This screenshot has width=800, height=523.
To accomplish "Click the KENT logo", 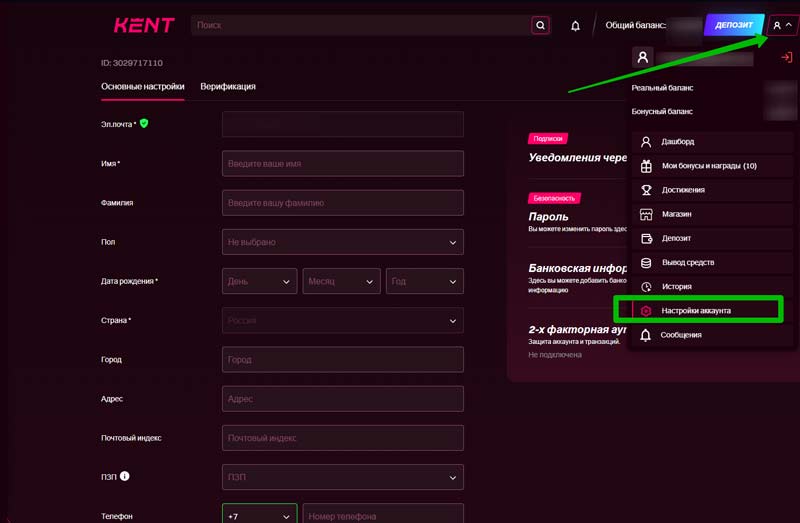I will pos(144,25).
